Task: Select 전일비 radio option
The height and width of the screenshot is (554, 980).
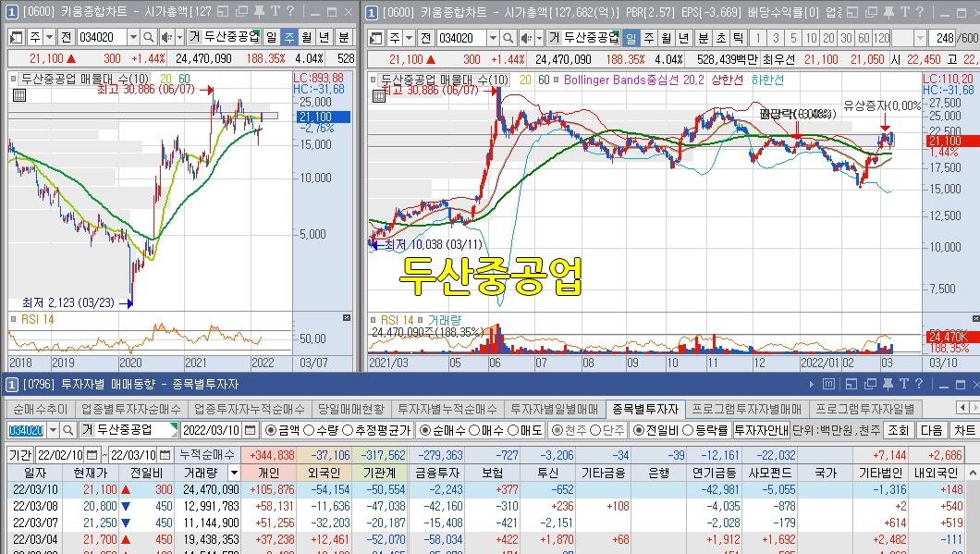Action: [655, 430]
